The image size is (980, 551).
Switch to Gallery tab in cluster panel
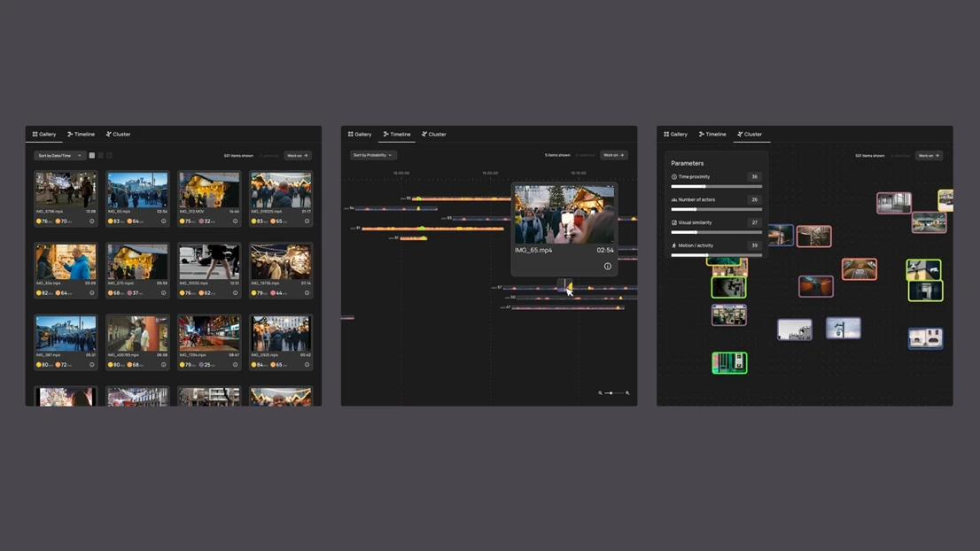[676, 135]
